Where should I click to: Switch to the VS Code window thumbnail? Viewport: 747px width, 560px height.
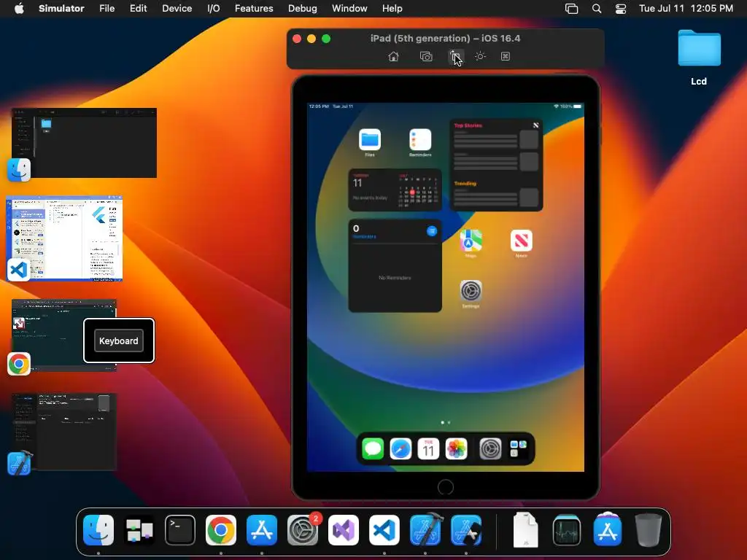[64, 238]
